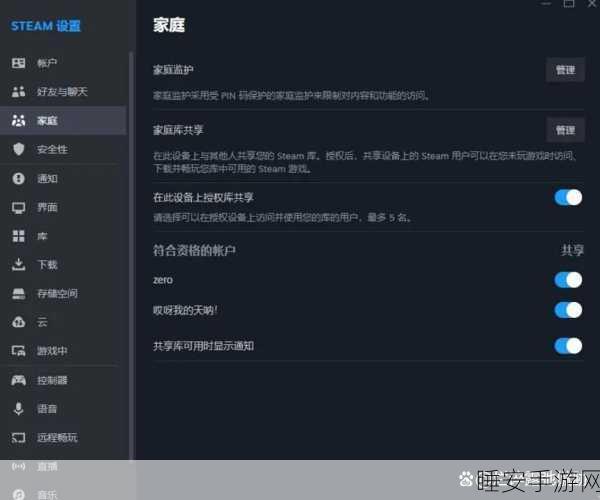The height and width of the screenshot is (500, 600).
Task: Click 管理 button for 家庭监护
Action: tap(565, 70)
